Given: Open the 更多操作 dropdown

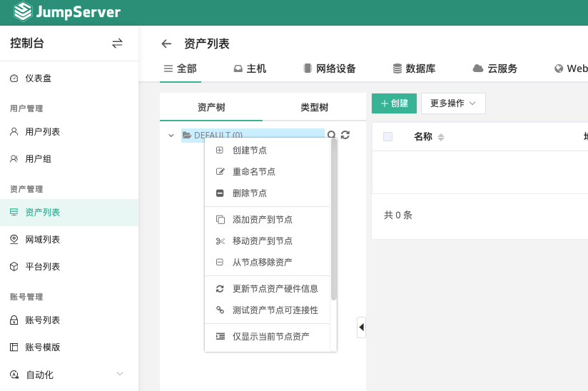Looking at the screenshot, I should pyautogui.click(x=453, y=103).
